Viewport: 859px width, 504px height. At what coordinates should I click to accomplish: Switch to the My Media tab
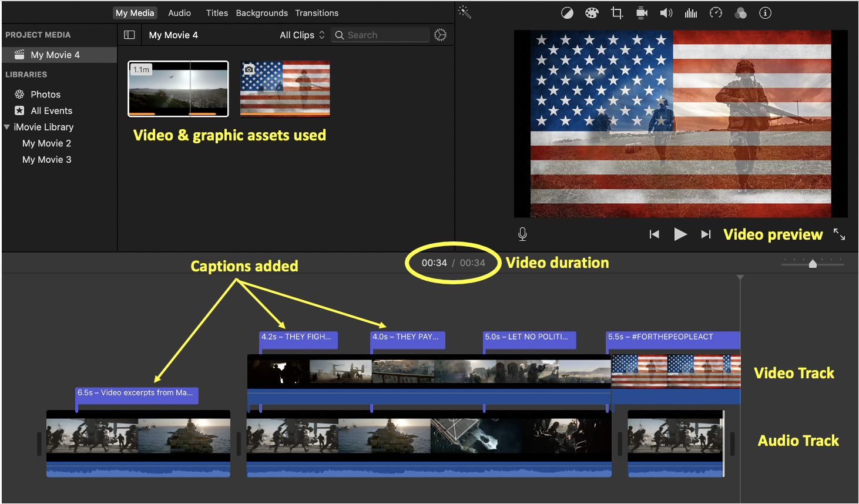pos(135,13)
